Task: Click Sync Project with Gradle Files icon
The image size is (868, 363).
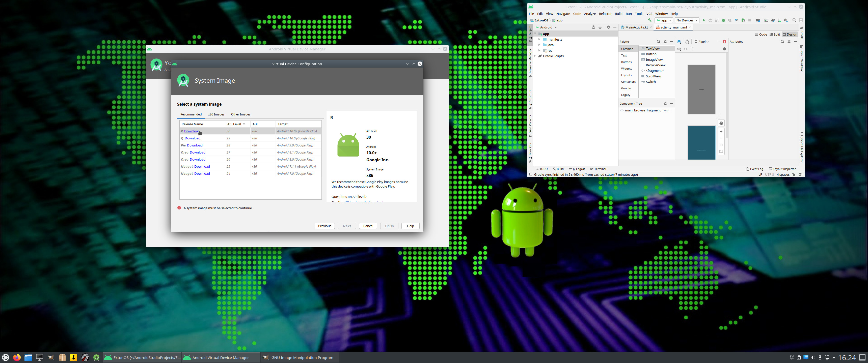Action: [773, 20]
